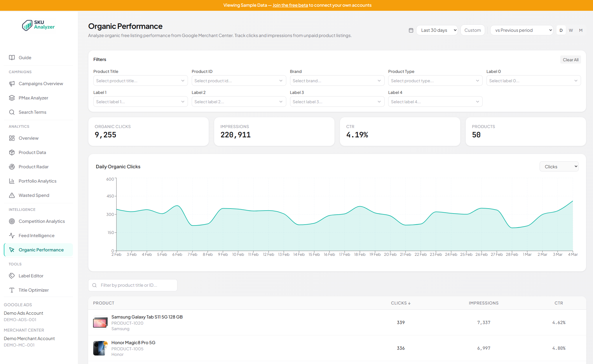Open the Last 30 days date dropdown
The image size is (593, 364).
click(437, 30)
